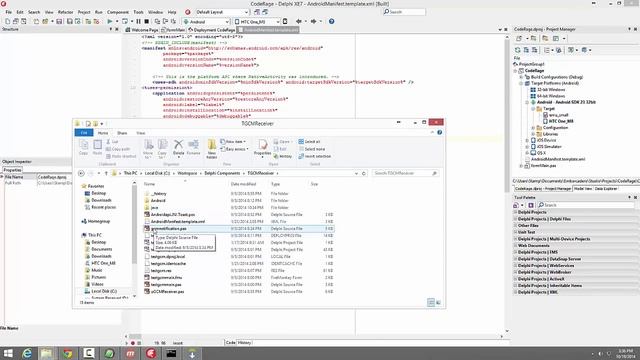Click the Search TGCMReceiver field in Explorer
Screen dimensions: 640x360
click(x=405, y=173)
